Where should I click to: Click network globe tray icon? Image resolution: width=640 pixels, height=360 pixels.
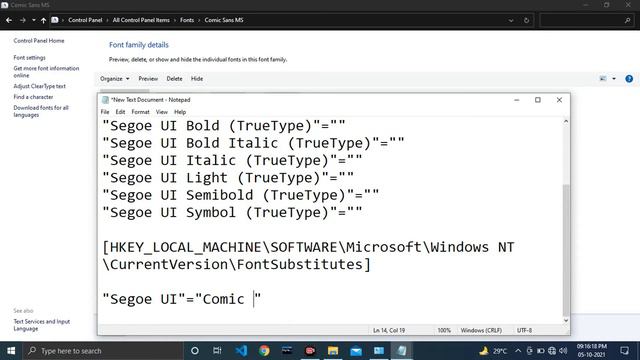[x=552, y=351]
